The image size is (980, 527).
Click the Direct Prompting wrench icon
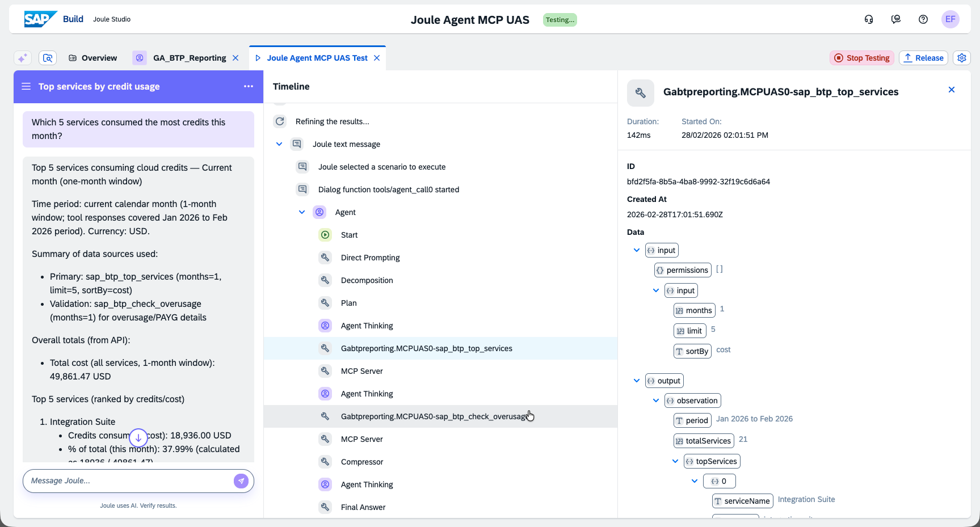pos(325,258)
